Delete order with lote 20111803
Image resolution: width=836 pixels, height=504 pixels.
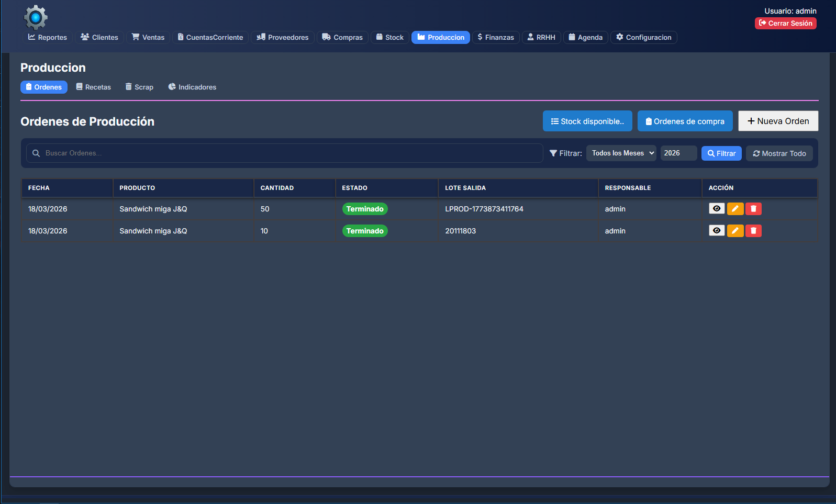[753, 231]
